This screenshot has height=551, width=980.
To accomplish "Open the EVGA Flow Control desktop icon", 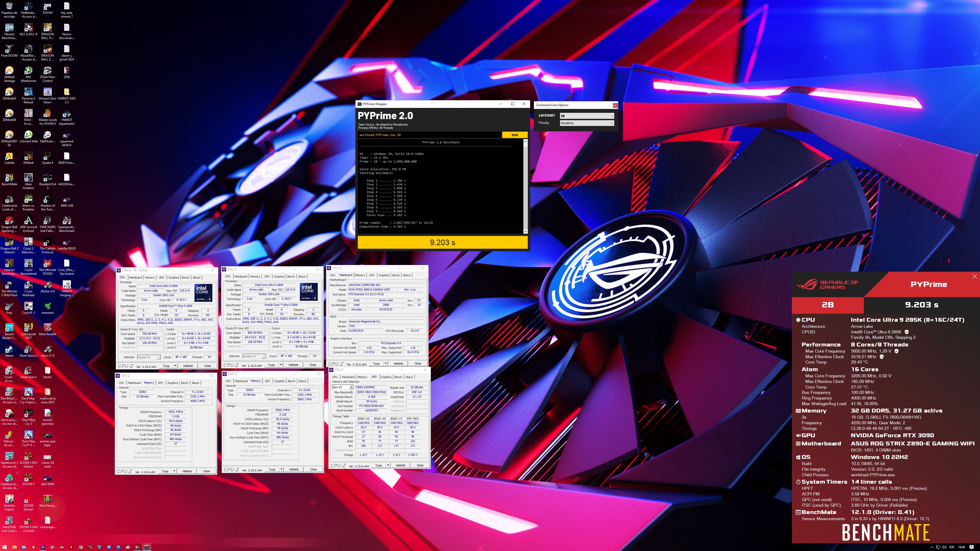I will [47, 74].
